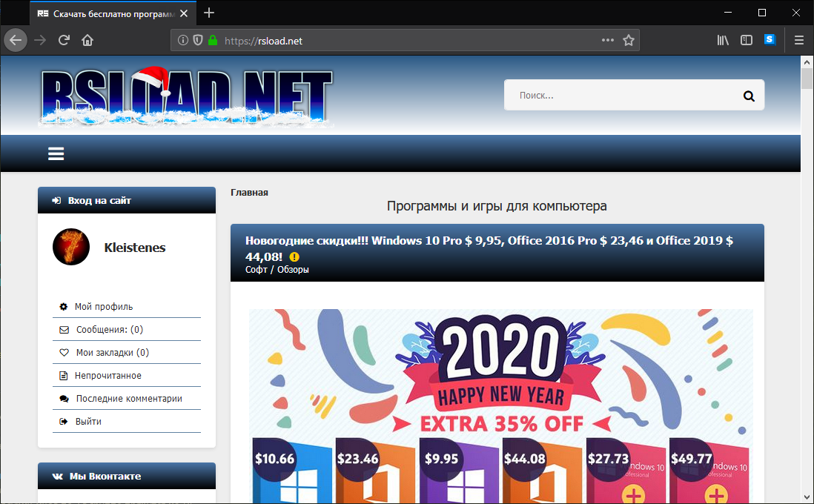
Task: Open tracking protection shield icon
Action: click(x=198, y=40)
